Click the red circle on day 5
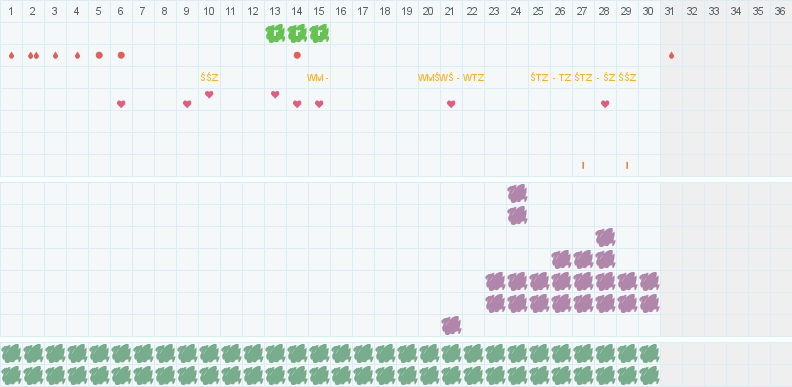The width and height of the screenshot is (792, 387). click(x=99, y=55)
